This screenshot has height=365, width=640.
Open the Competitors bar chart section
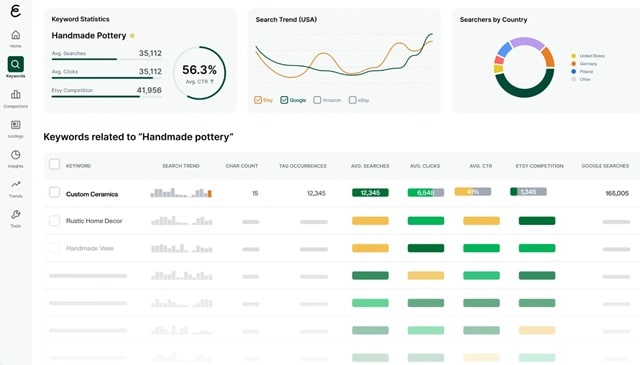coord(16,99)
